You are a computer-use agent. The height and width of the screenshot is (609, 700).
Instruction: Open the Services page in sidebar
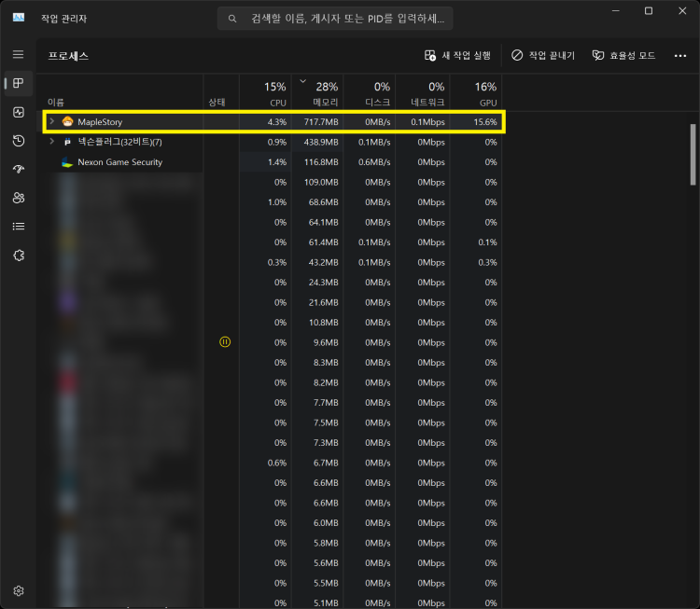(x=19, y=256)
